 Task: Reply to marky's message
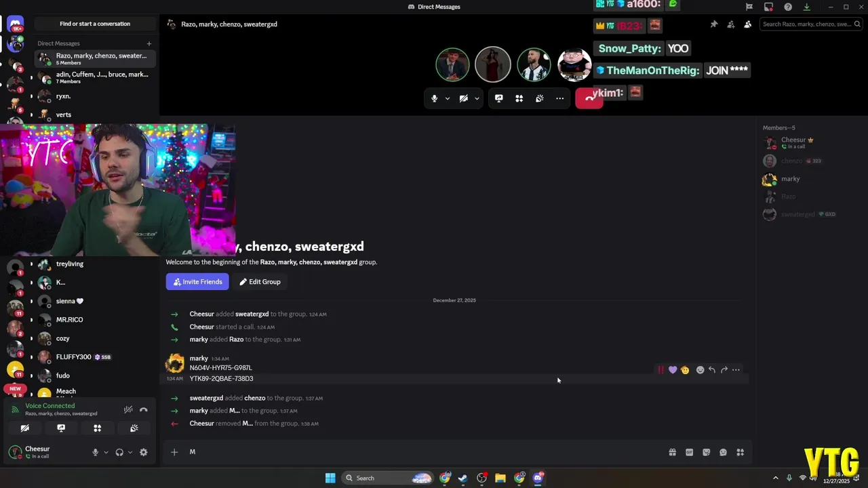[712, 370]
